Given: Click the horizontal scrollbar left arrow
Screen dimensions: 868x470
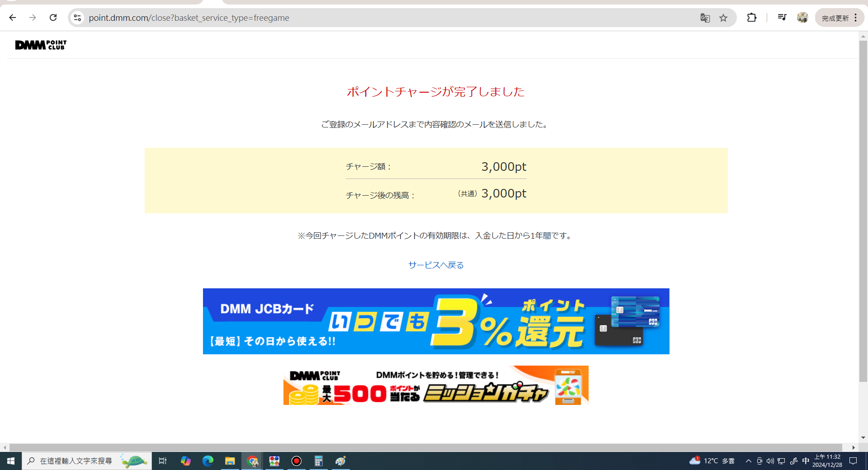Looking at the screenshot, I should 5,447.
